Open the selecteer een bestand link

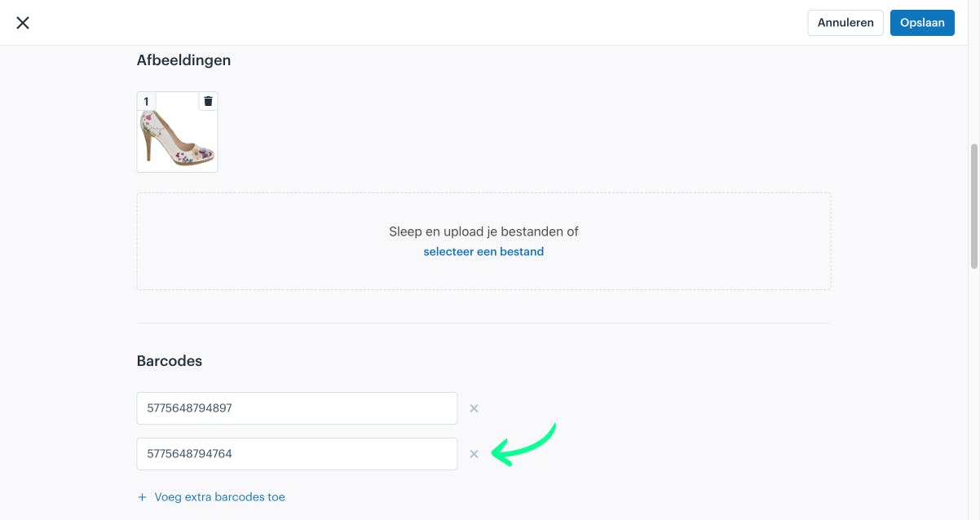click(x=483, y=252)
